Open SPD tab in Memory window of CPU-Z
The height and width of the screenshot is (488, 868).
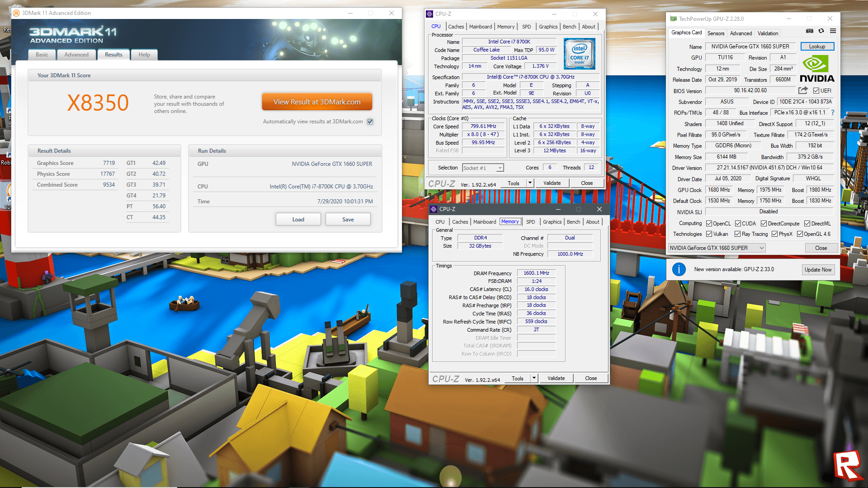[530, 222]
